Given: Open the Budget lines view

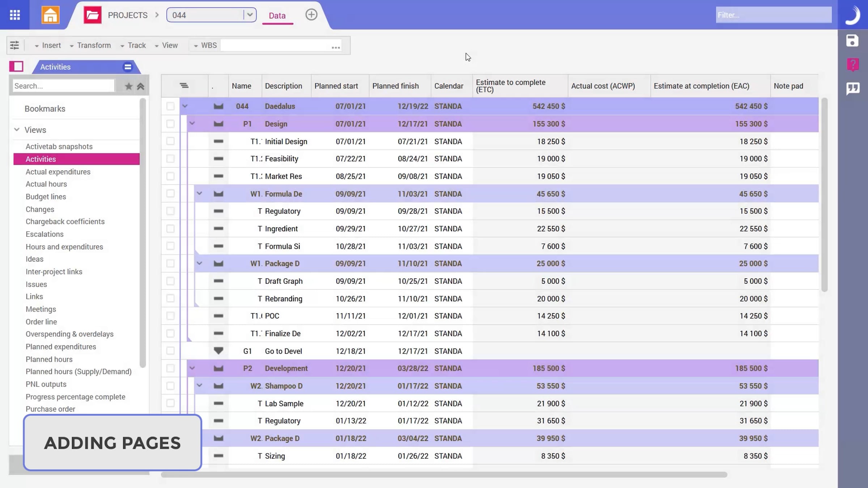Looking at the screenshot, I should pos(46,197).
